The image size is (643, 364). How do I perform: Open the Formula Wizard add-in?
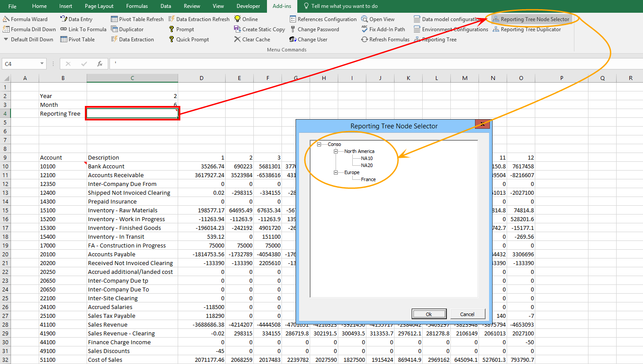pos(25,19)
